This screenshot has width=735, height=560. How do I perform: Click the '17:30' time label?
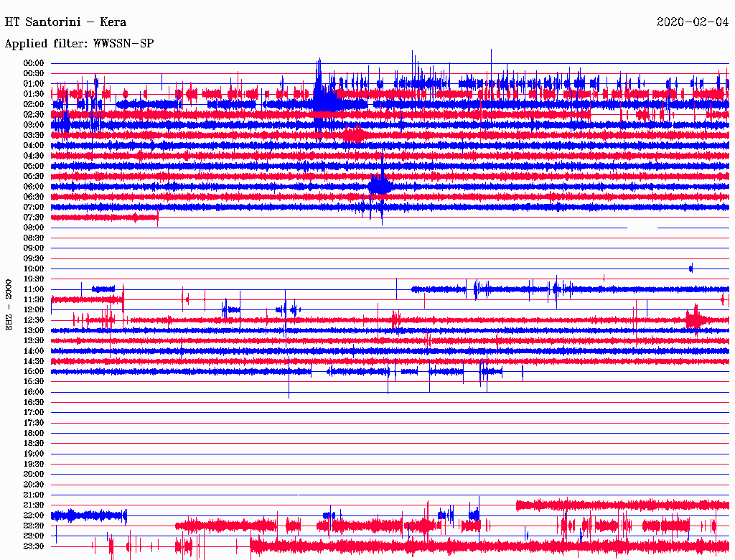click(x=34, y=423)
